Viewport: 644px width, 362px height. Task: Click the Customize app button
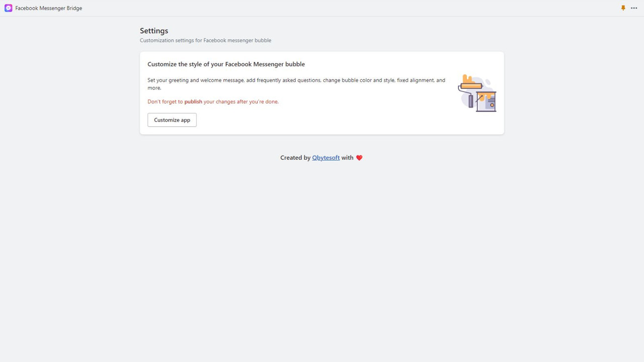[172, 120]
